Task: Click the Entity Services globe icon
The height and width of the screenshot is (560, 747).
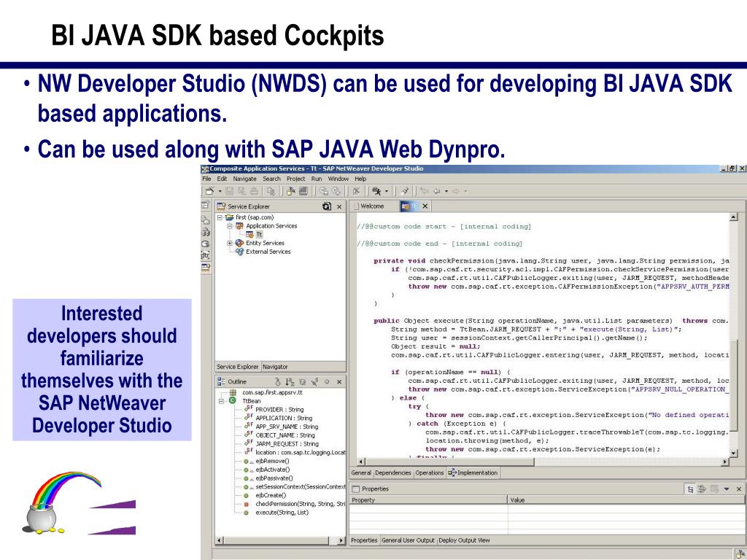Action: pyautogui.click(x=239, y=243)
